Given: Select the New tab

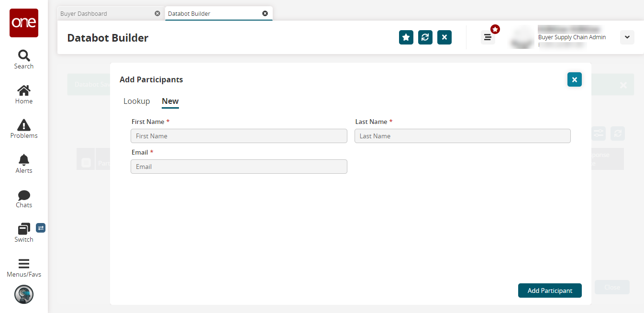Looking at the screenshot, I should (x=170, y=101).
